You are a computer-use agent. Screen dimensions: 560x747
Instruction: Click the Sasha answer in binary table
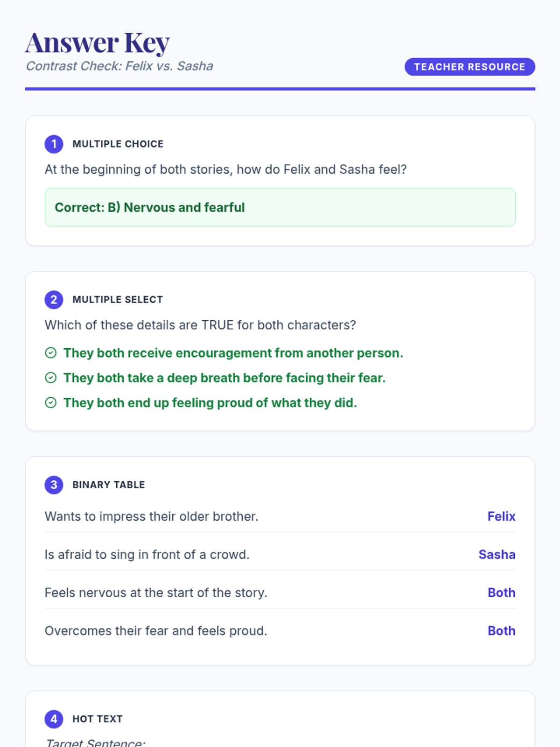(x=497, y=555)
